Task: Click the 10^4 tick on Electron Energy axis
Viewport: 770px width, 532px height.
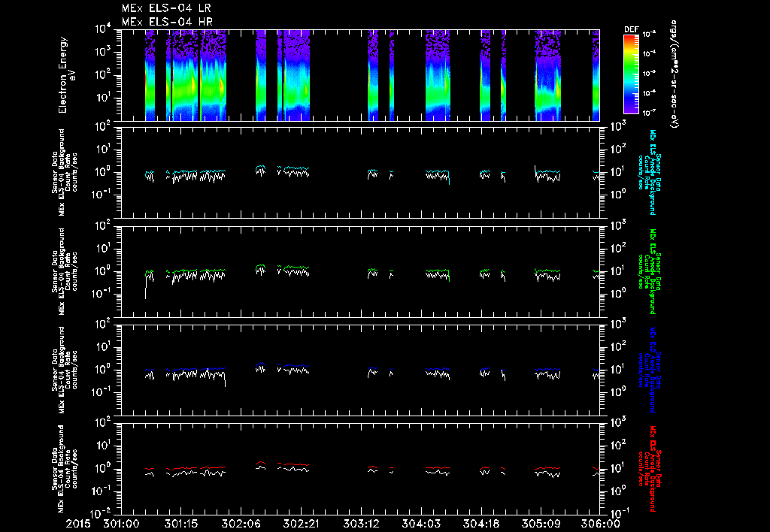Action: coord(104,29)
